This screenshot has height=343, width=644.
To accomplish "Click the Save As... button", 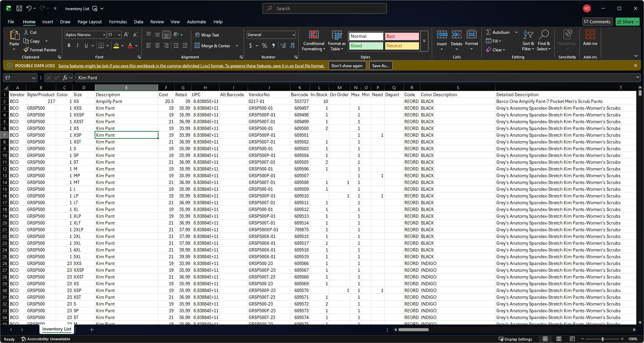I will click(381, 66).
